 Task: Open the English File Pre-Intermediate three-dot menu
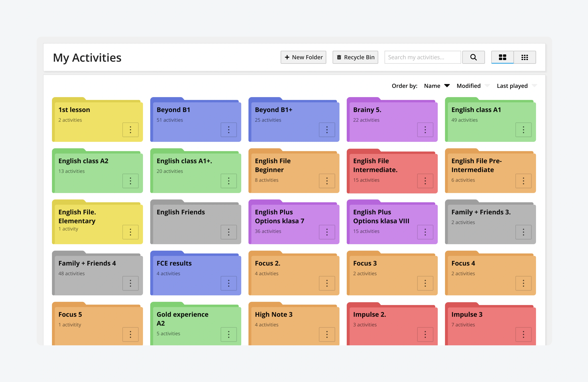tap(523, 181)
